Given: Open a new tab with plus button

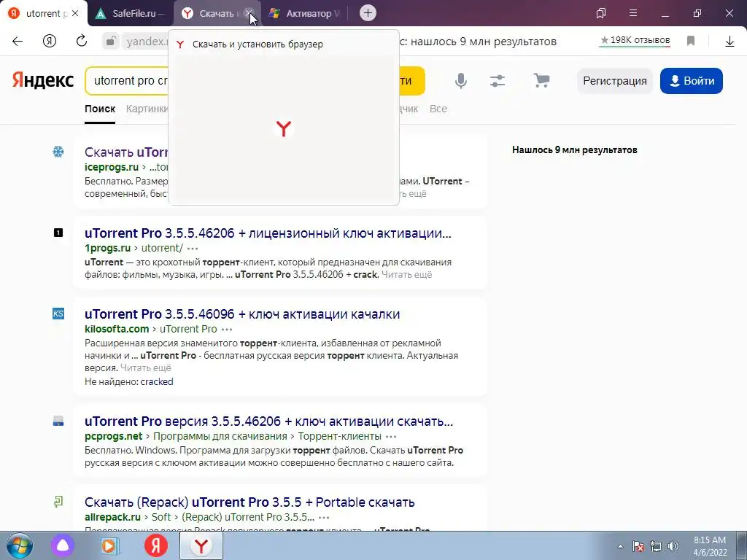Looking at the screenshot, I should [368, 13].
